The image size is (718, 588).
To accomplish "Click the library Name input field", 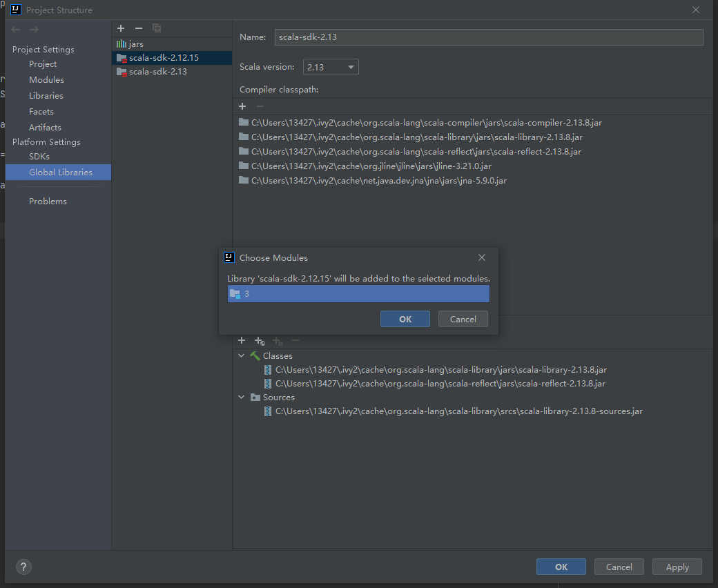I will click(x=489, y=37).
